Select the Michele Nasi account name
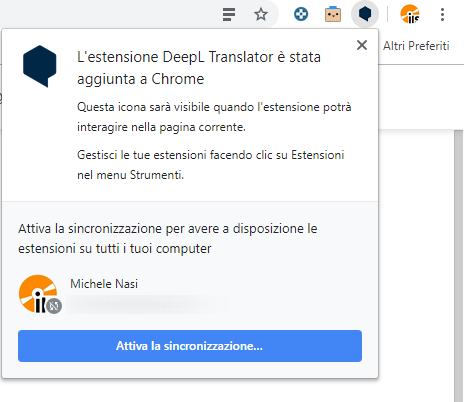 pos(104,284)
